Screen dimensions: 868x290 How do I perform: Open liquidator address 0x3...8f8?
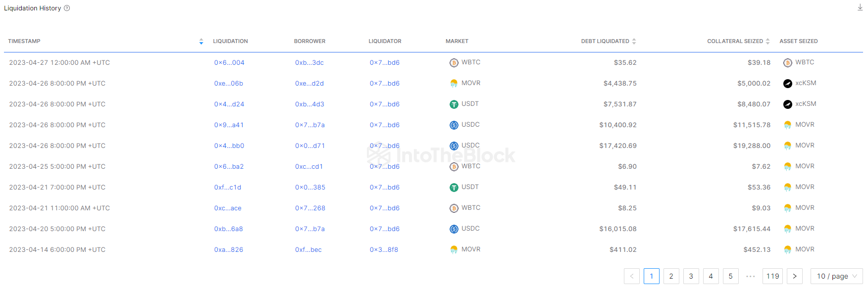pos(384,250)
